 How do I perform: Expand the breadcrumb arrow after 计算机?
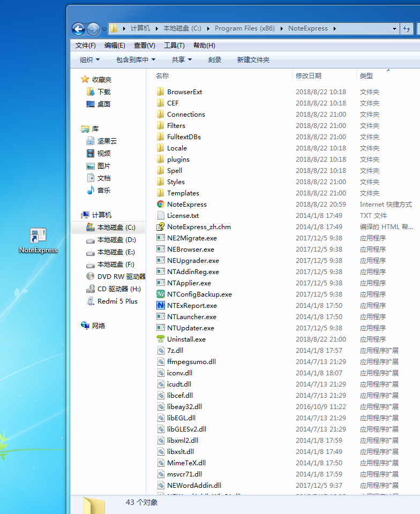pyautogui.click(x=157, y=28)
